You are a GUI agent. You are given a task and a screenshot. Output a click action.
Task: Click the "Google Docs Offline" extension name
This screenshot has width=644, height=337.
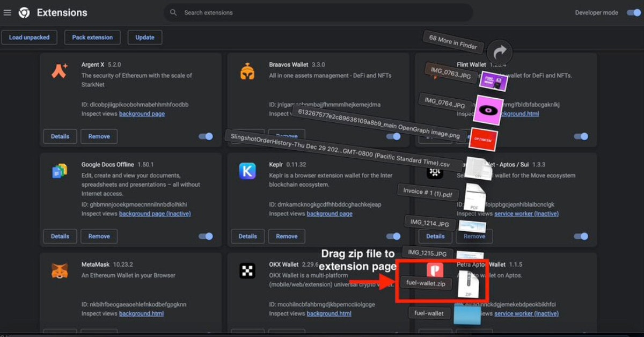click(108, 165)
